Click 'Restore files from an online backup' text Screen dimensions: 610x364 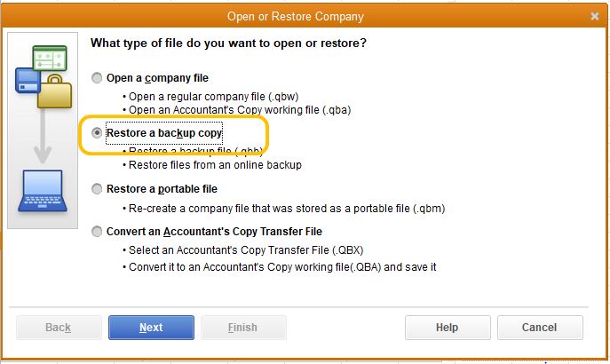216,164
